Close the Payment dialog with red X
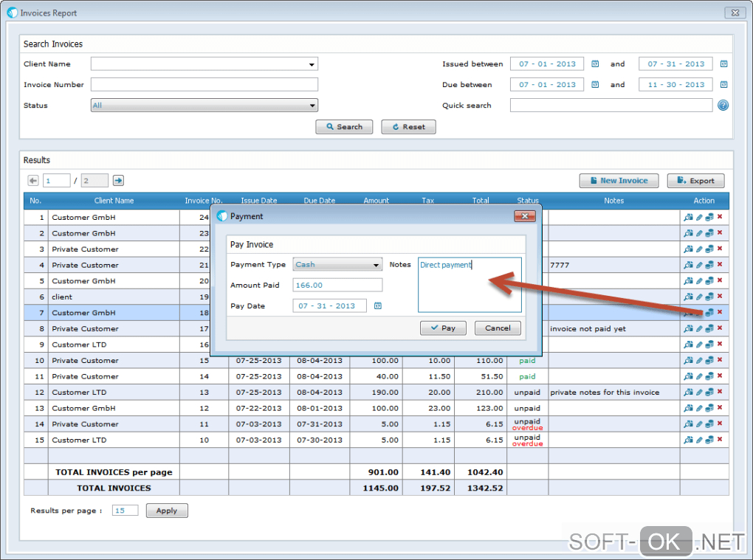This screenshot has width=753, height=560. coord(524,216)
